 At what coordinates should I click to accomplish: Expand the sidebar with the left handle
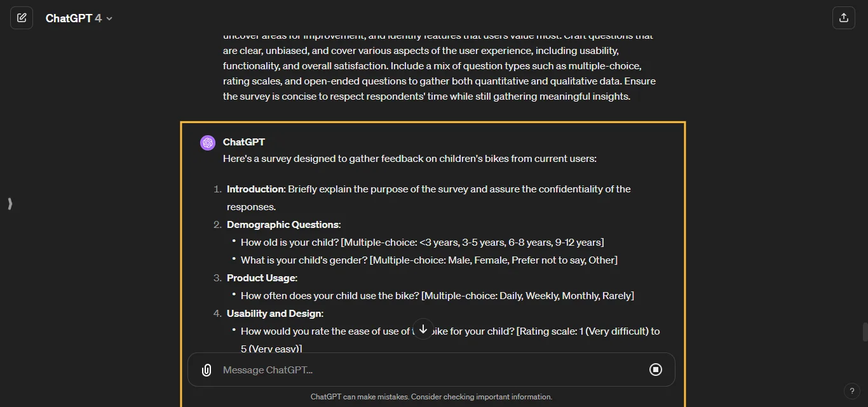(10, 204)
